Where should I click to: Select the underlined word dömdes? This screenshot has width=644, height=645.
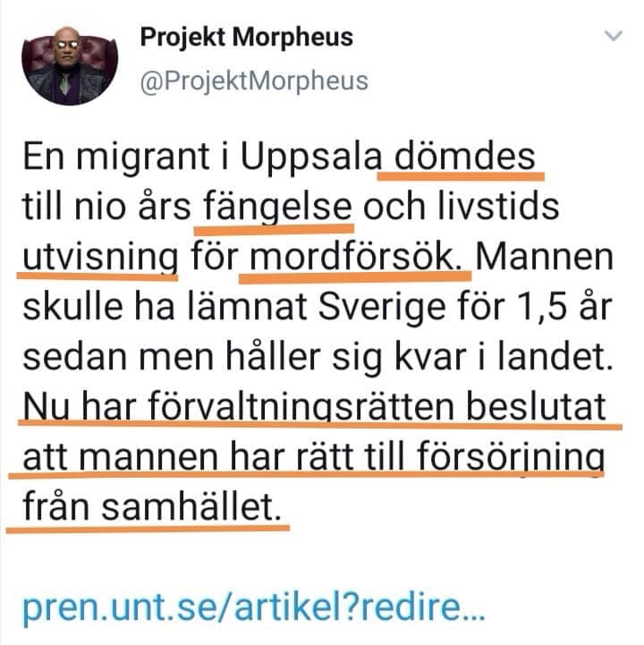(465, 157)
